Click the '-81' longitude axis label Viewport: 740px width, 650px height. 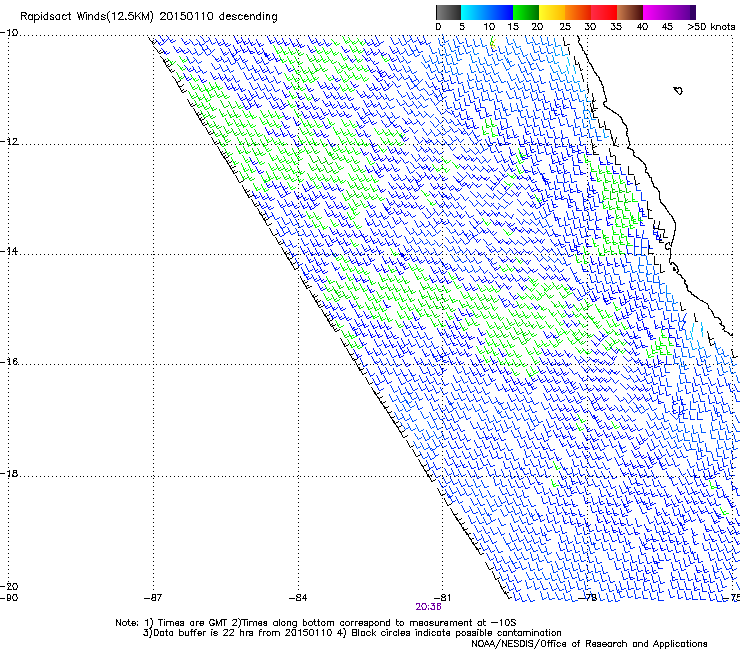pos(442,598)
